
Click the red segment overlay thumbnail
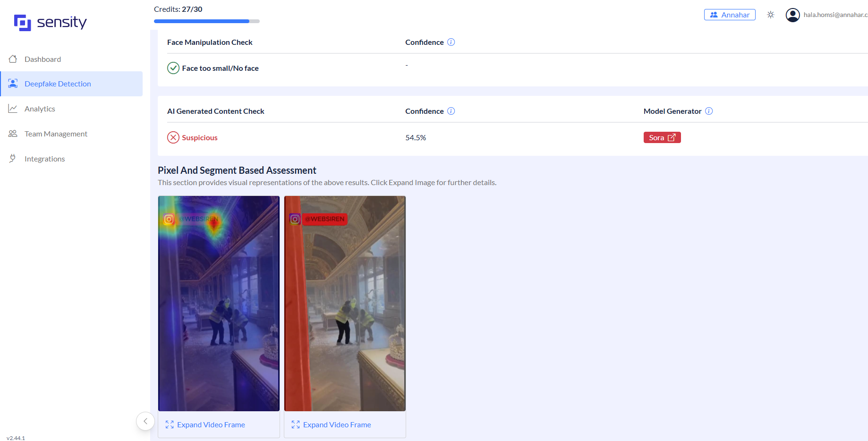[x=345, y=303]
